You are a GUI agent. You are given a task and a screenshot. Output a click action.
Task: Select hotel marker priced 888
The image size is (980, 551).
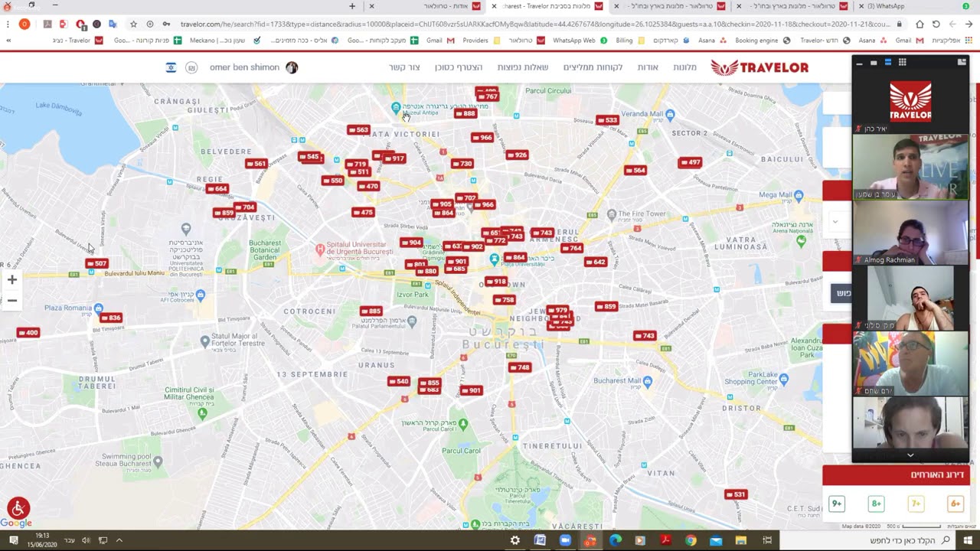click(465, 113)
